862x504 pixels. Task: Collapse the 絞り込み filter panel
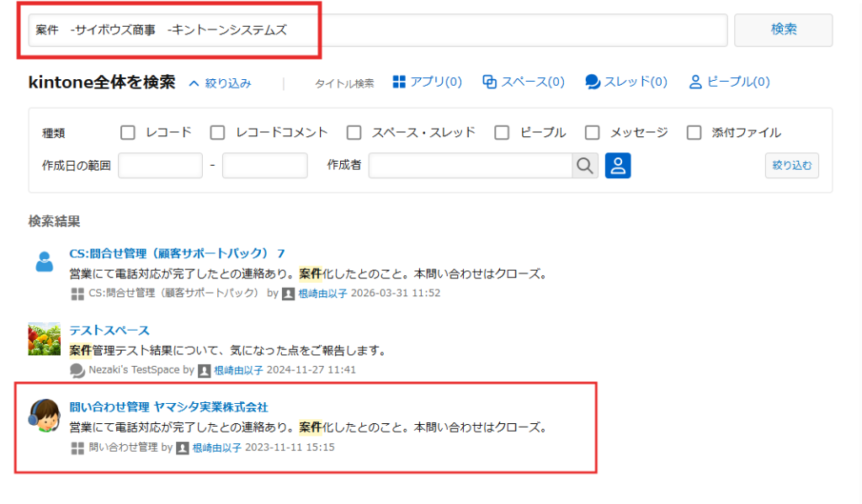(221, 83)
